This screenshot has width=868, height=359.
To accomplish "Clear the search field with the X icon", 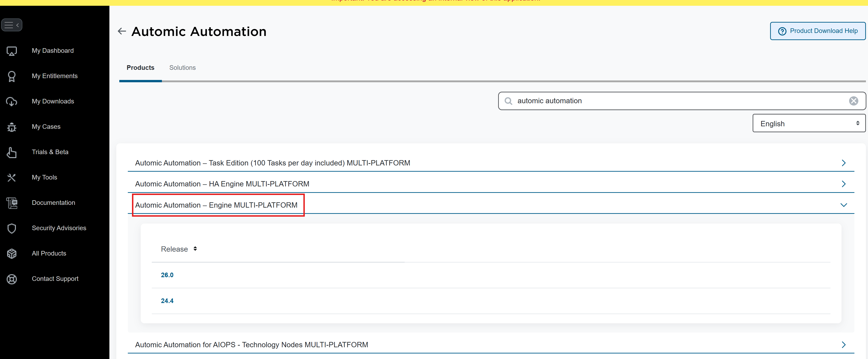I will pos(853,101).
